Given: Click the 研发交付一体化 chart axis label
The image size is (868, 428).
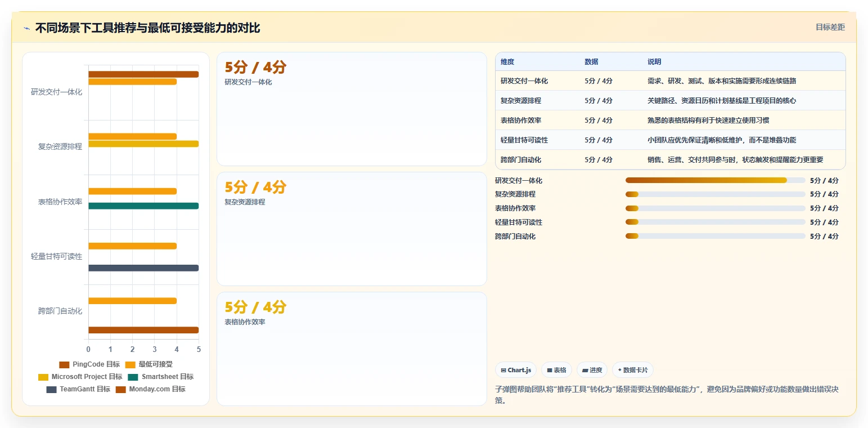Looking at the screenshot, I should (x=56, y=92).
